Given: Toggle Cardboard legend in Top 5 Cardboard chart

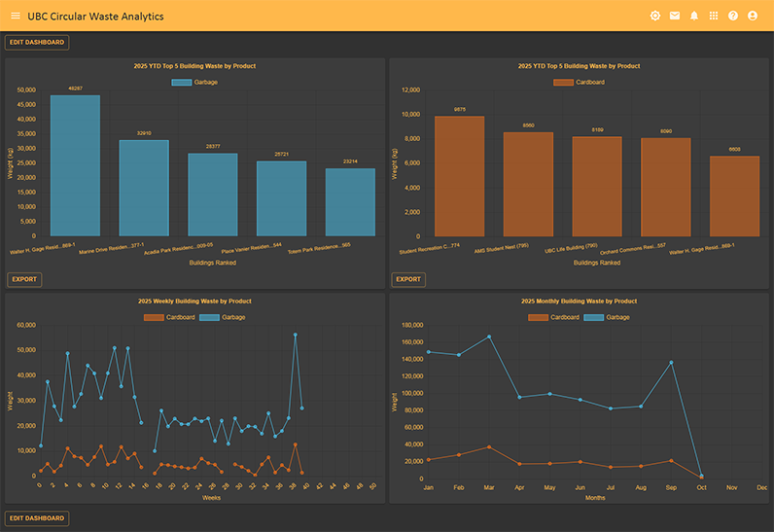Looking at the screenshot, I should coord(579,83).
